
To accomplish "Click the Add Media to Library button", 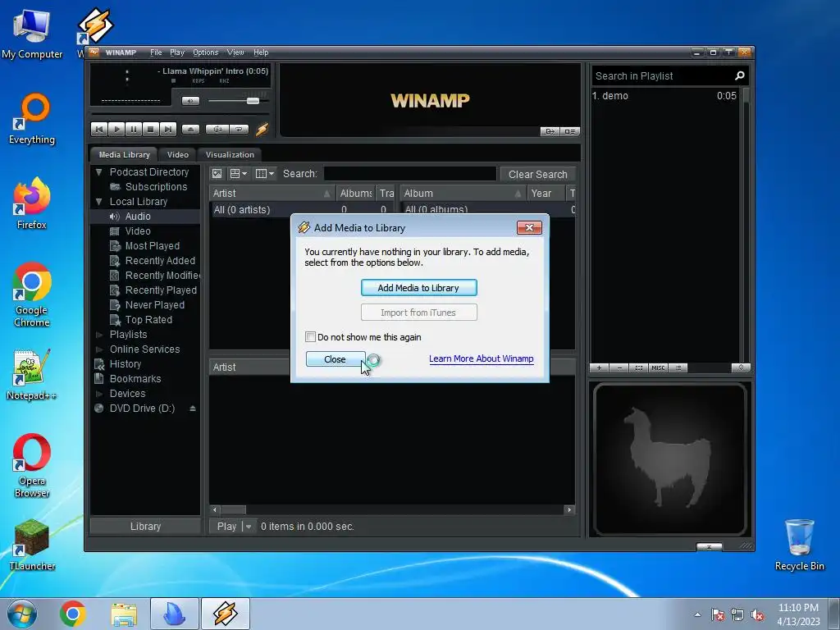I will 419,288.
